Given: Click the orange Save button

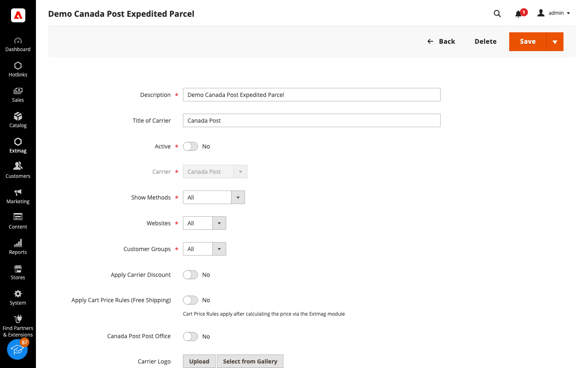Looking at the screenshot, I should click(x=528, y=42).
